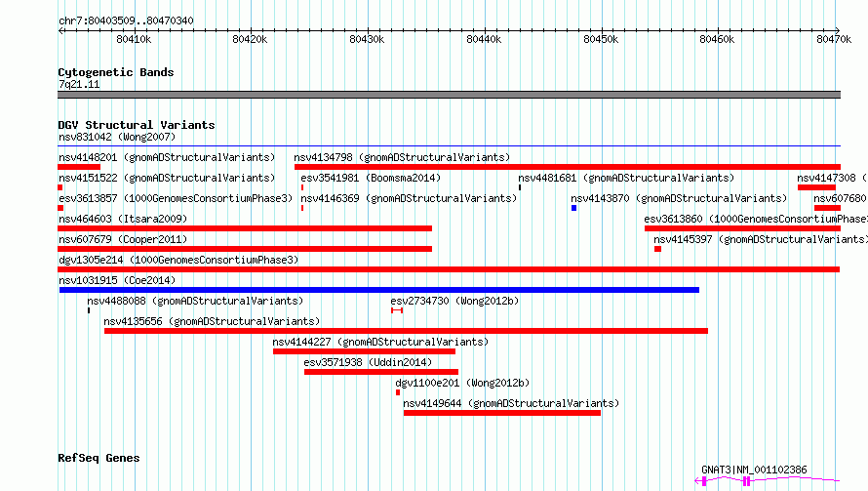Select nsv607679 (Cooper2011) label
Viewport: 868px width, 491px height.
click(123, 239)
